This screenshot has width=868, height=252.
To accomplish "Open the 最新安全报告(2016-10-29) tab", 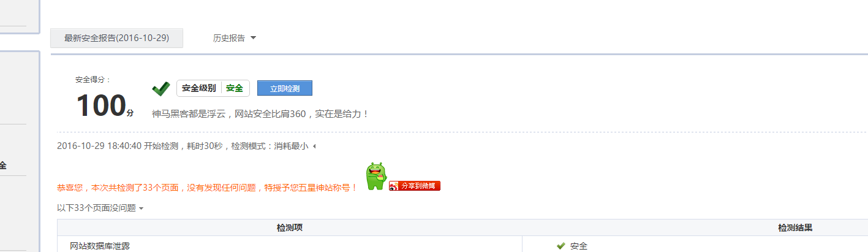I will pos(116,38).
